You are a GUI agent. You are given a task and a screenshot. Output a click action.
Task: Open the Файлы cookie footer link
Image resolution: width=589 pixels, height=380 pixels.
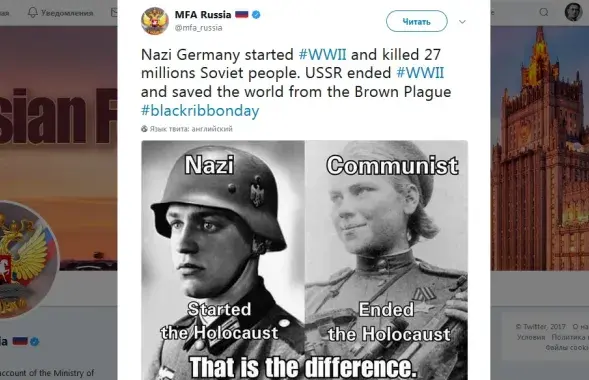(567, 348)
